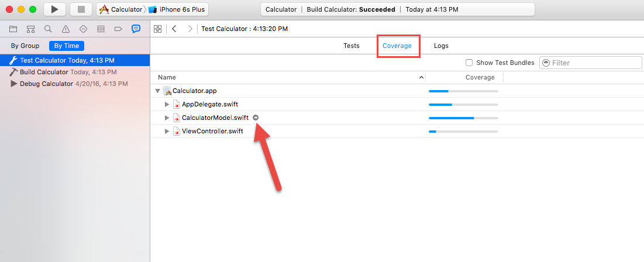The width and height of the screenshot is (644, 262).
Task: Open the Report navigator speech bubble icon
Action: (x=136, y=29)
